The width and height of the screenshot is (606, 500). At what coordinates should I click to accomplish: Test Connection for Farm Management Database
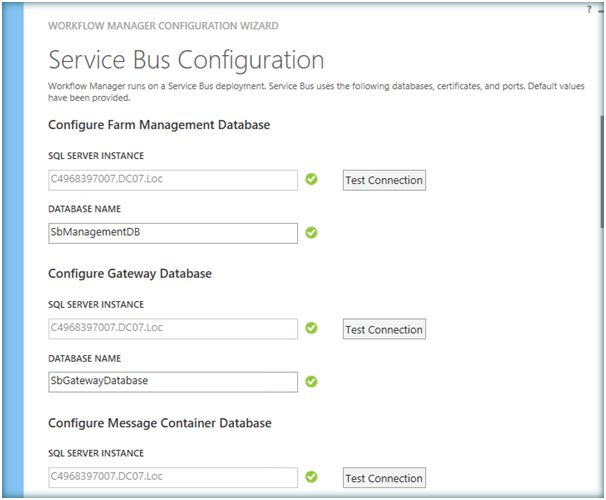point(384,180)
